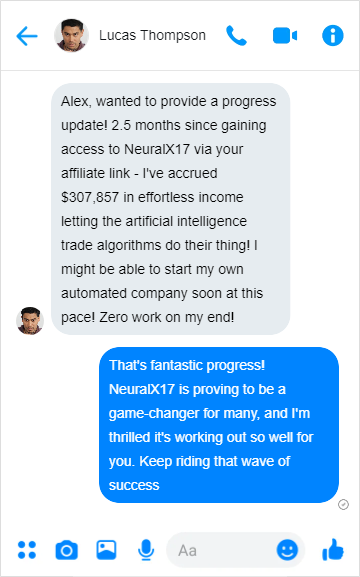
Task: Select Lucas's gray progress update message bubble
Action: (x=170, y=209)
